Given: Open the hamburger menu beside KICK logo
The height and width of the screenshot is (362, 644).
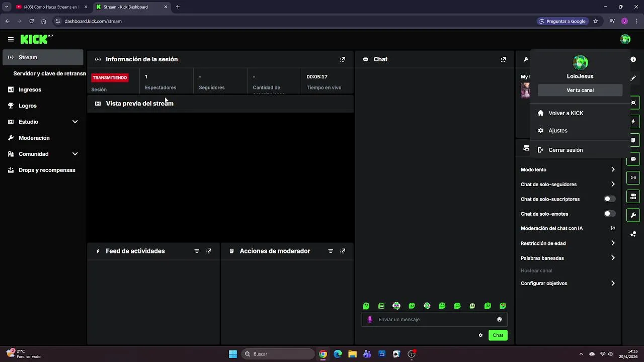Looking at the screenshot, I should click(11, 39).
